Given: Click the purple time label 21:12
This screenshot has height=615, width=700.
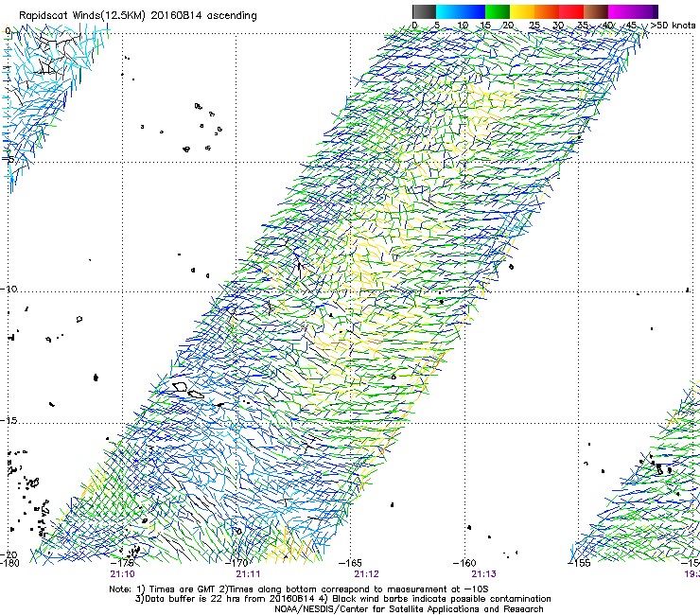Looking at the screenshot, I should 366,574.
